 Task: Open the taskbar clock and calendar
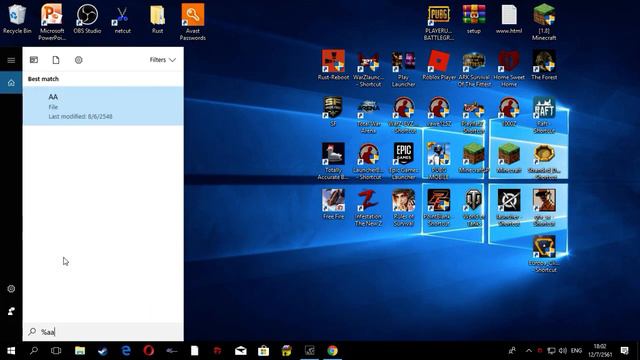click(x=600, y=351)
